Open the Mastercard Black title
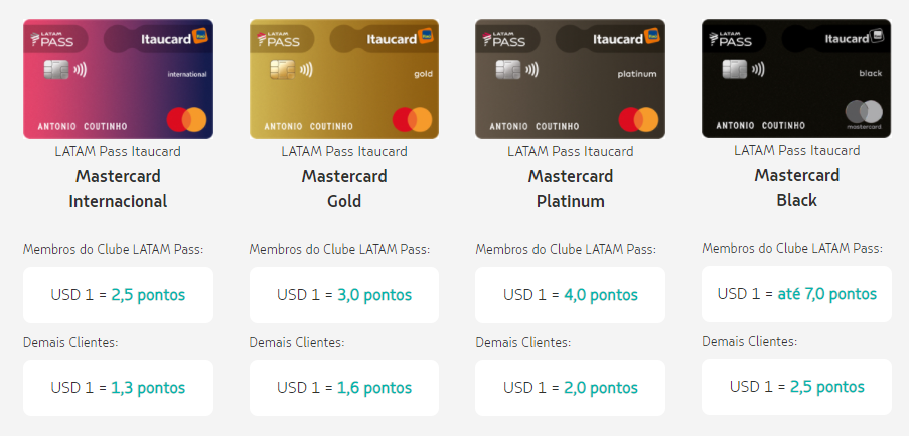This screenshot has width=909, height=436. [797, 187]
